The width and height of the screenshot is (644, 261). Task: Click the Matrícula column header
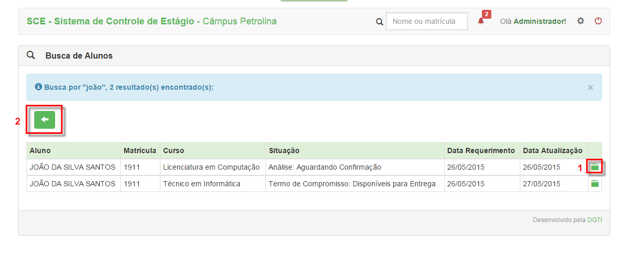point(140,150)
